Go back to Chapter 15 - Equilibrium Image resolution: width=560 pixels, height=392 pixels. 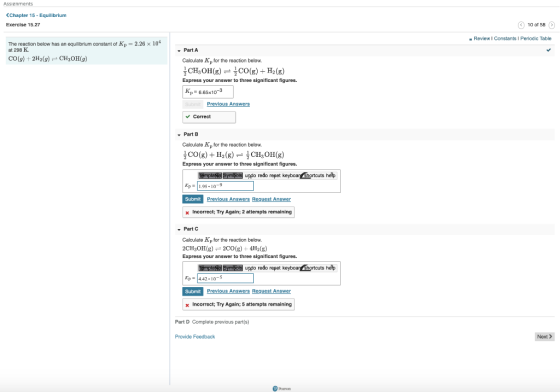36,15
